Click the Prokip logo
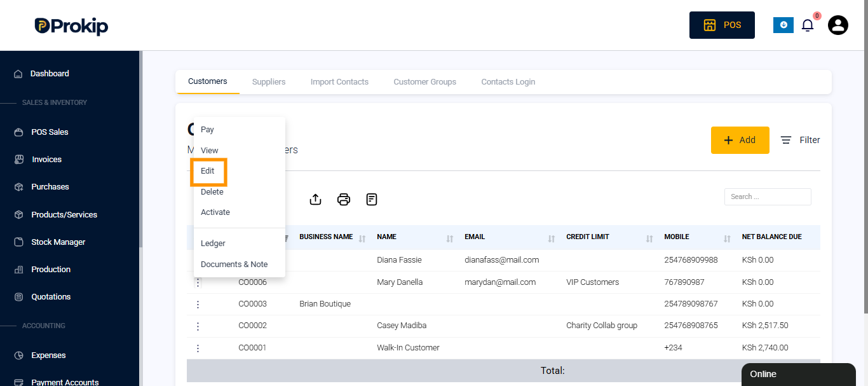The image size is (868, 386). pyautogui.click(x=71, y=25)
